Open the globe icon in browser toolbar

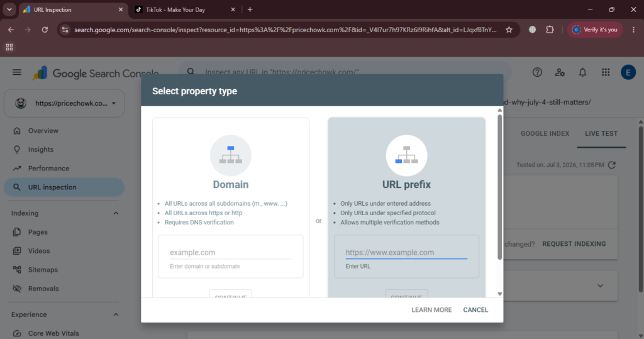[x=532, y=30]
